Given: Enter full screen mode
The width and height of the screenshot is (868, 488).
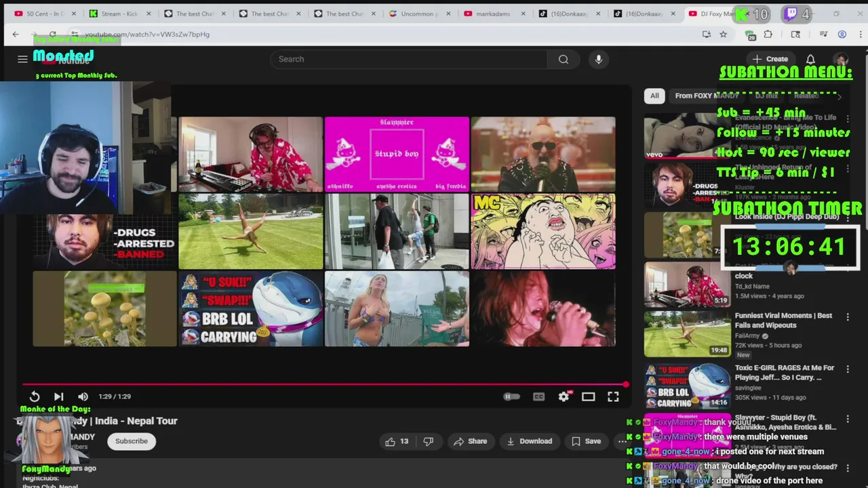Looking at the screenshot, I should (x=613, y=396).
